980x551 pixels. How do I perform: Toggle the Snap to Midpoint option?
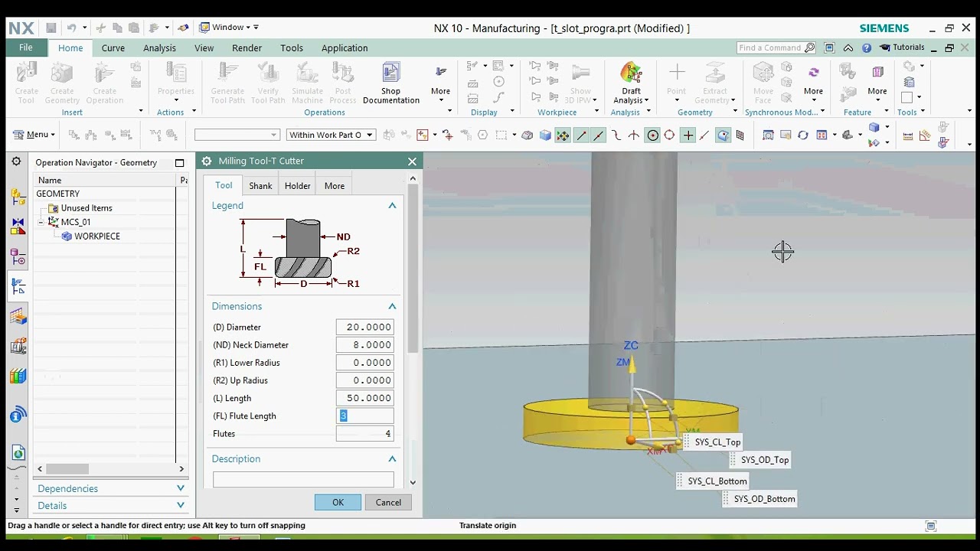click(598, 135)
